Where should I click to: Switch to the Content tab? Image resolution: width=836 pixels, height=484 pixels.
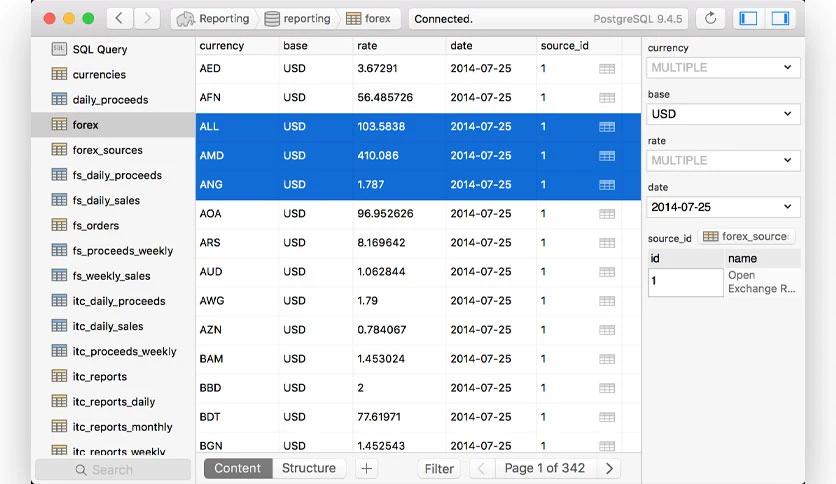(238, 468)
